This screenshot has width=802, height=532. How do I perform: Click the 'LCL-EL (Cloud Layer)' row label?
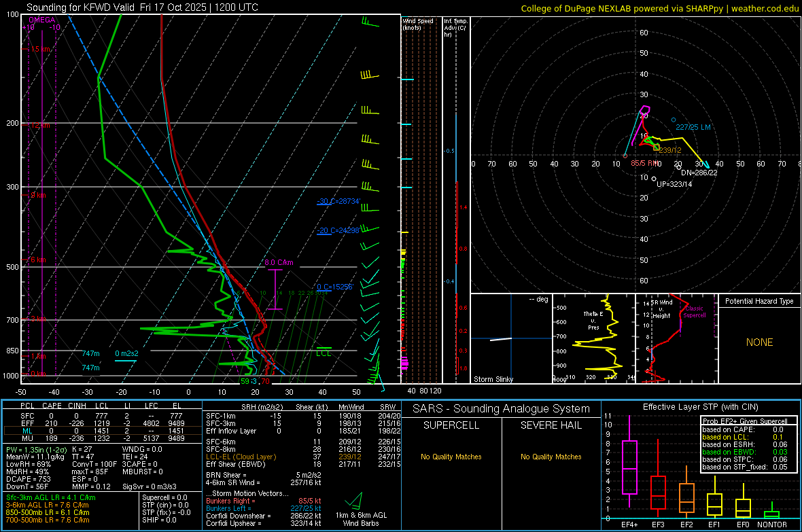[x=241, y=457]
